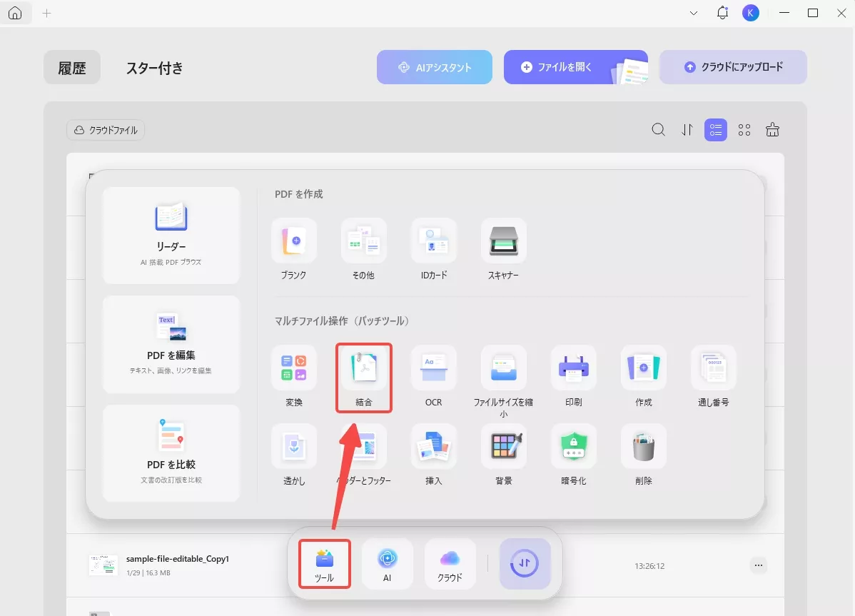855x616 pixels.
Task: Open the クラウドファイル filter chip
Action: (x=106, y=130)
